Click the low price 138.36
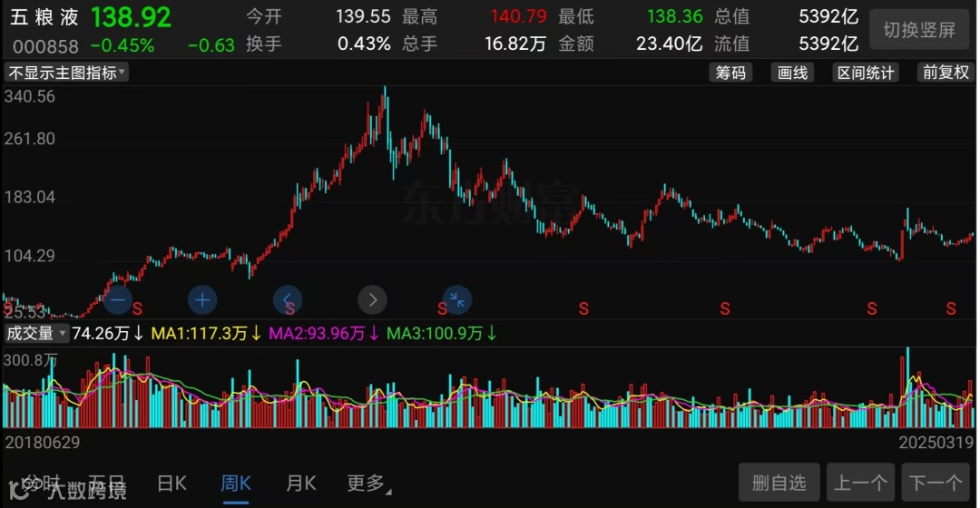The height and width of the screenshot is (508, 980). (x=675, y=16)
